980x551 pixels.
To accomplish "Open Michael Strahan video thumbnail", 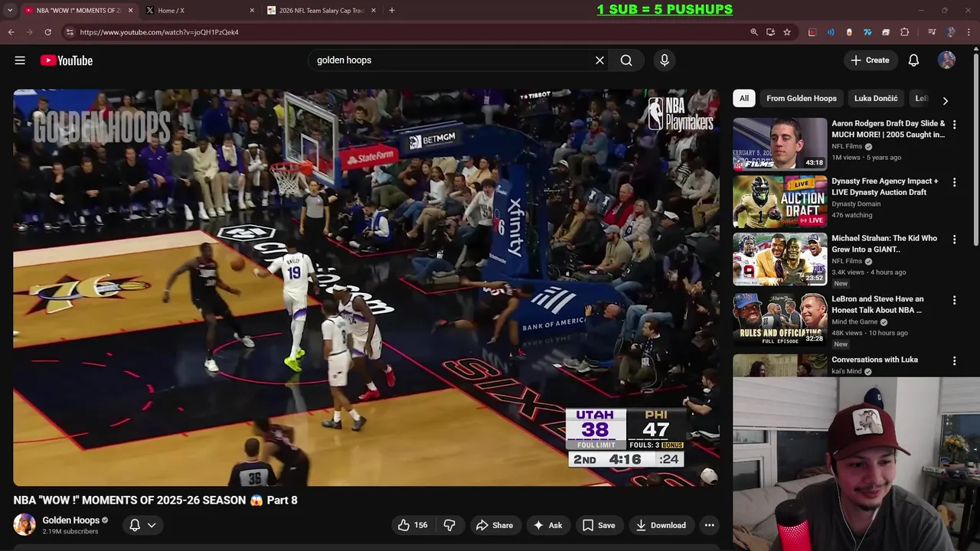I will (780, 259).
